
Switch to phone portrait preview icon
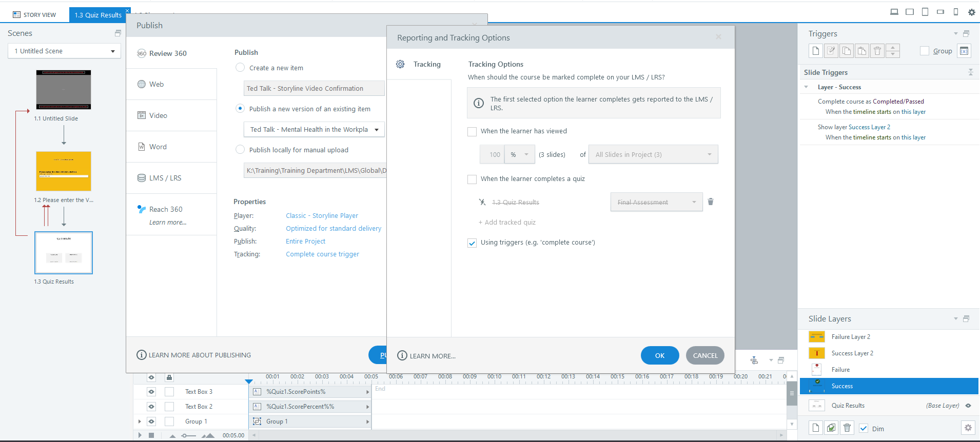click(x=956, y=12)
